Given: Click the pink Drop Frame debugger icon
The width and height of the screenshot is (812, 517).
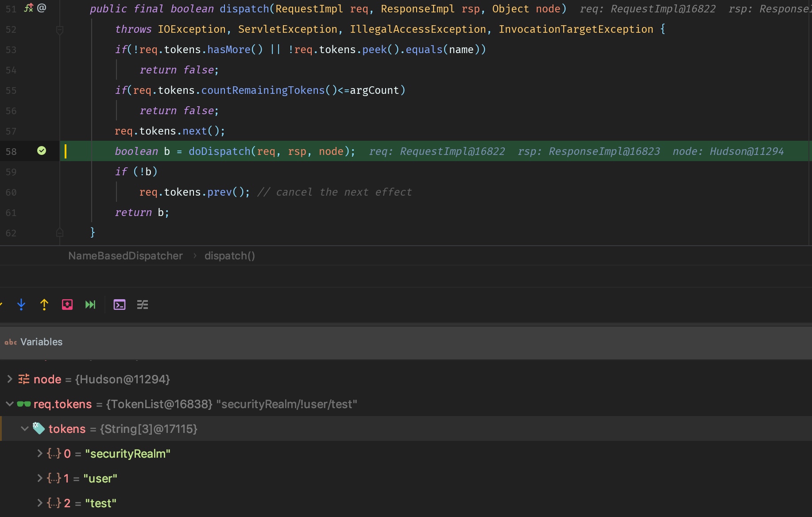Looking at the screenshot, I should tap(67, 305).
